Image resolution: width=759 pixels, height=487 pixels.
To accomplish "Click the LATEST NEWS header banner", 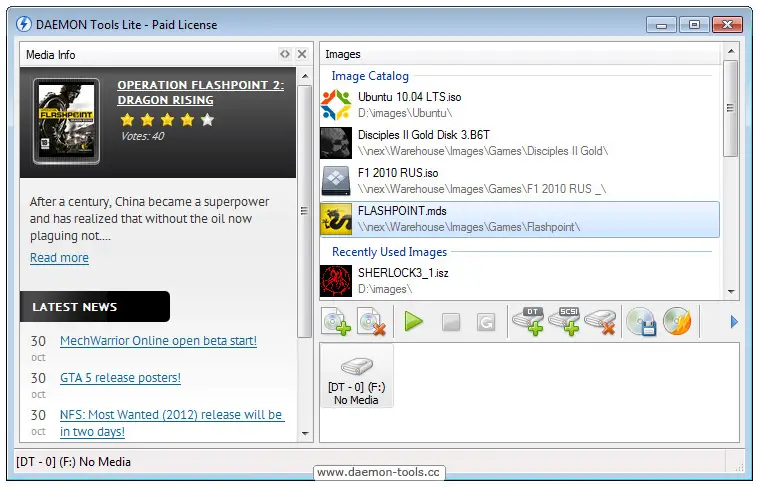I will click(95, 306).
